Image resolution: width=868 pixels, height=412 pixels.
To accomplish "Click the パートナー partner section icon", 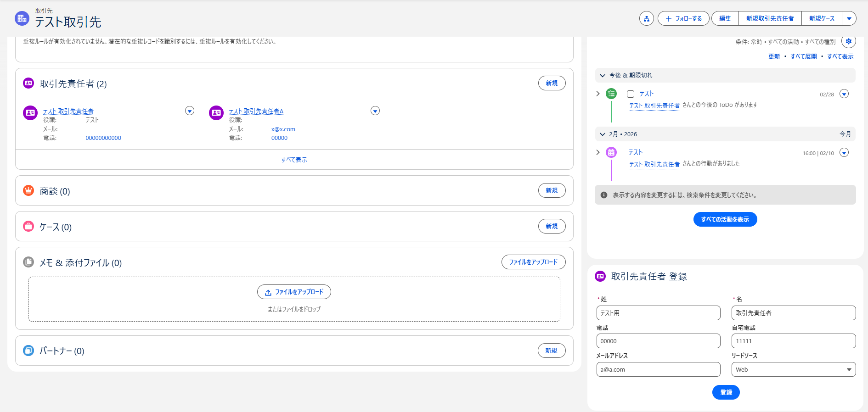I will tap(28, 351).
